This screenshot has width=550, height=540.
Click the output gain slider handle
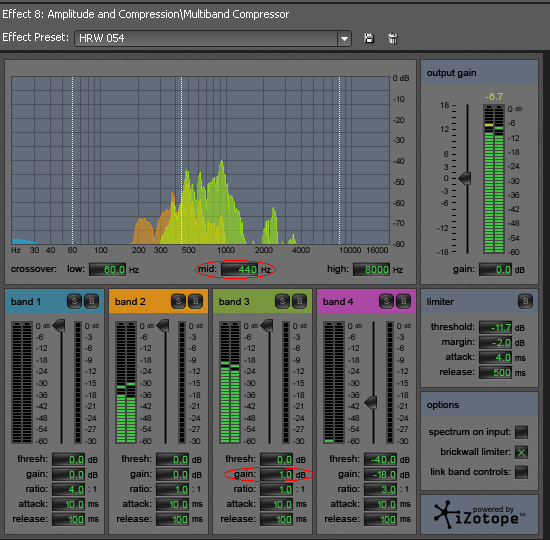[x=465, y=178]
